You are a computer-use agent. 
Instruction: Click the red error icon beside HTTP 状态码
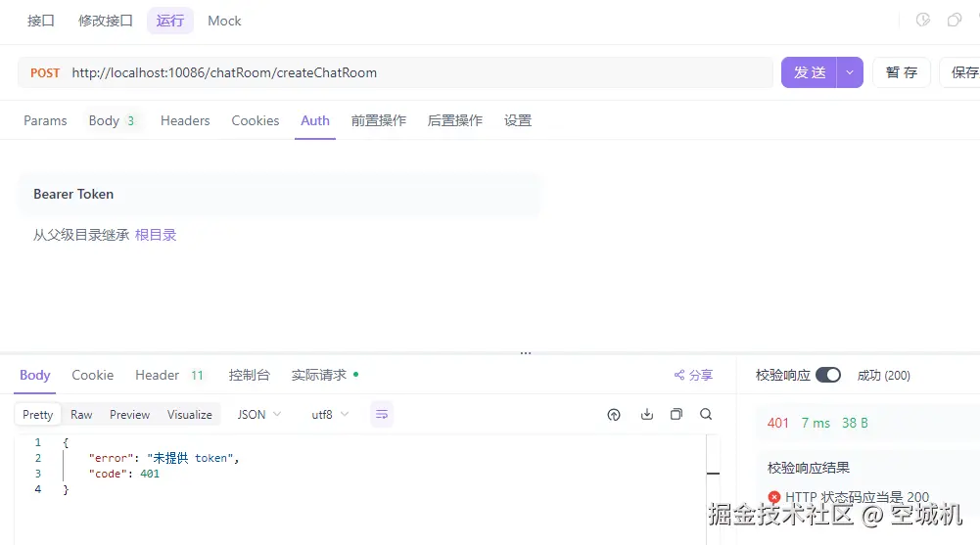pos(774,497)
